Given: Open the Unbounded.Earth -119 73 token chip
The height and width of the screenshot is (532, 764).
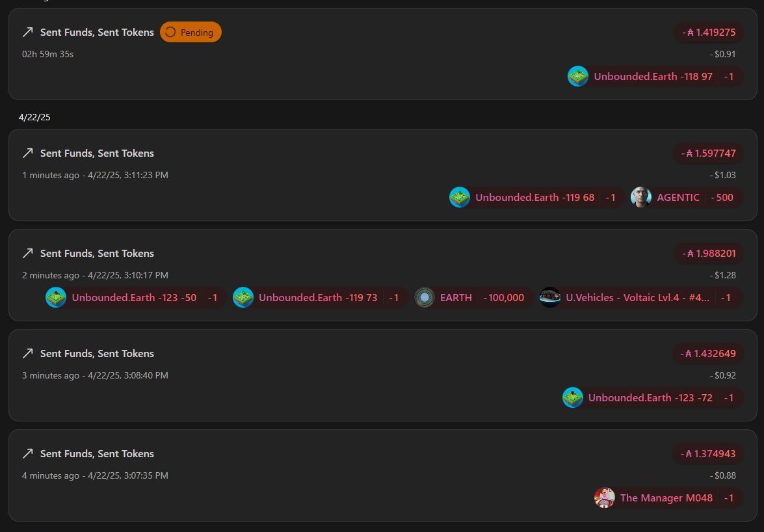Looking at the screenshot, I should [x=321, y=297].
